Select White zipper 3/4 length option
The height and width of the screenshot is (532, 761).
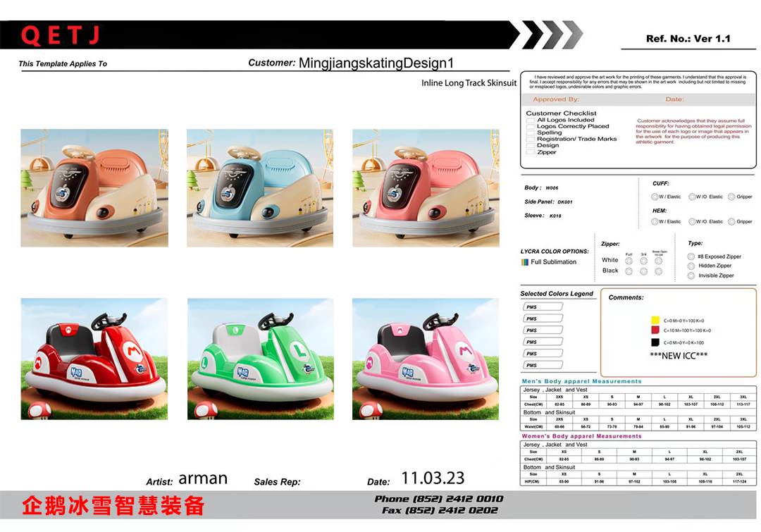(643, 261)
